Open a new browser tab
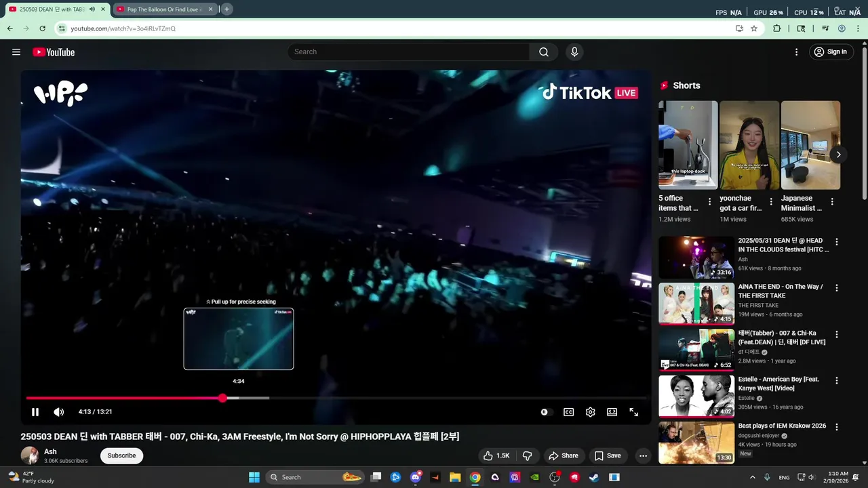The height and width of the screenshot is (488, 868). coord(226,9)
